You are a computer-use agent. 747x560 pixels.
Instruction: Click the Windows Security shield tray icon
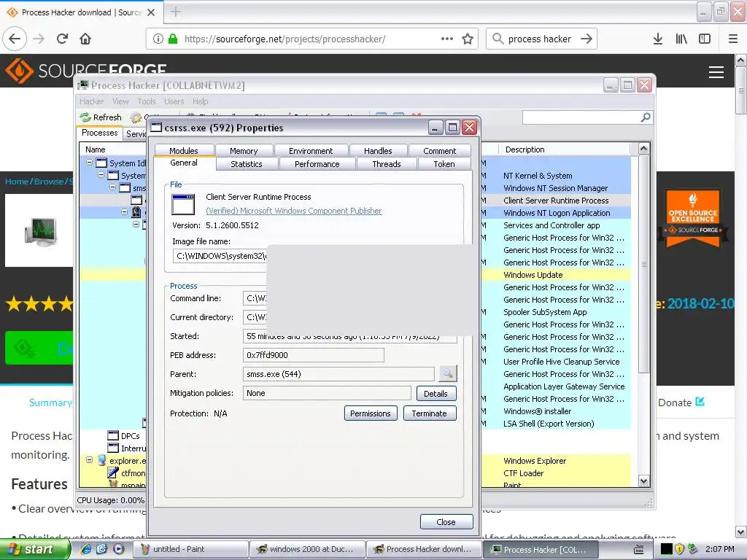point(679,549)
